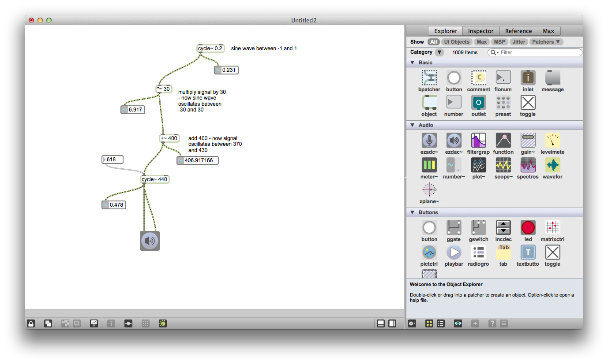Click the lock patcher icon
Screen dimensions: 608x364
click(x=31, y=323)
